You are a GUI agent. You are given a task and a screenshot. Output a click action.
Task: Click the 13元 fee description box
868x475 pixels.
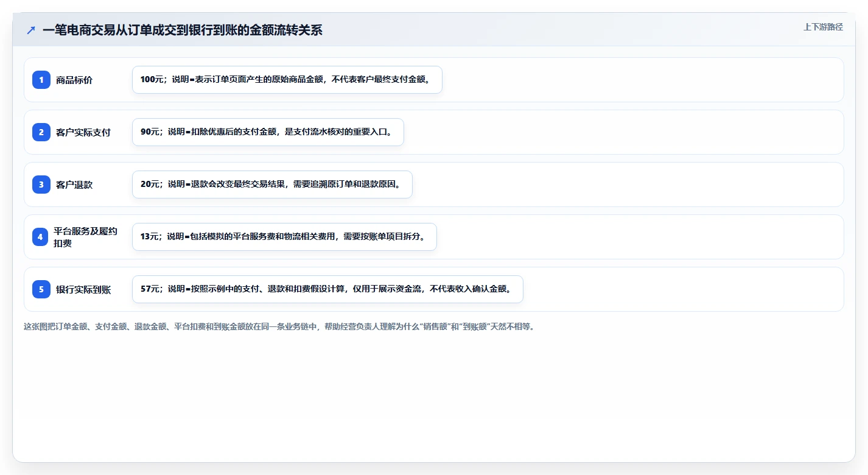(284, 237)
